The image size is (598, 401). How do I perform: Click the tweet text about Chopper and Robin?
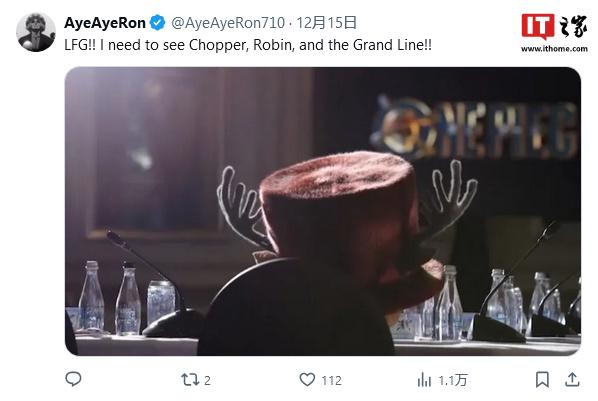[248, 45]
